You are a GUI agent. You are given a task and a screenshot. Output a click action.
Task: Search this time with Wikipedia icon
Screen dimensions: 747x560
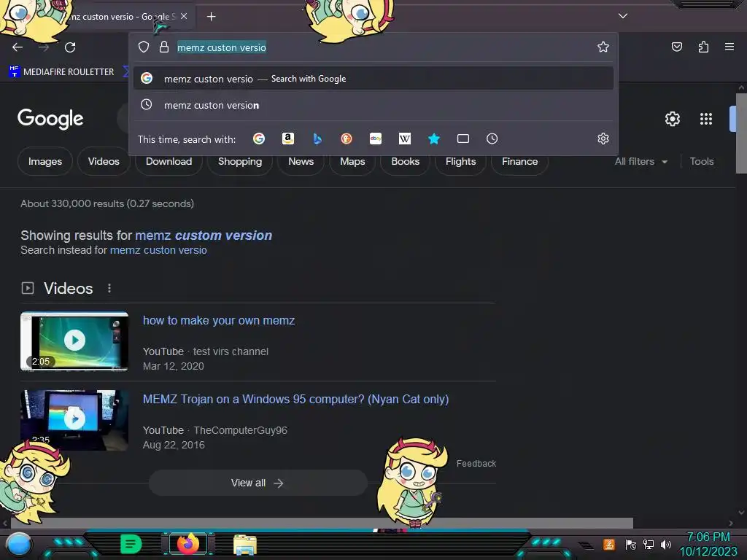[404, 139]
